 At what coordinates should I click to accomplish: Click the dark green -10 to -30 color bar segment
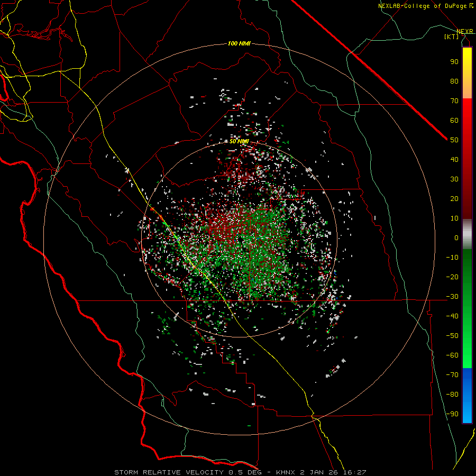click(x=467, y=272)
